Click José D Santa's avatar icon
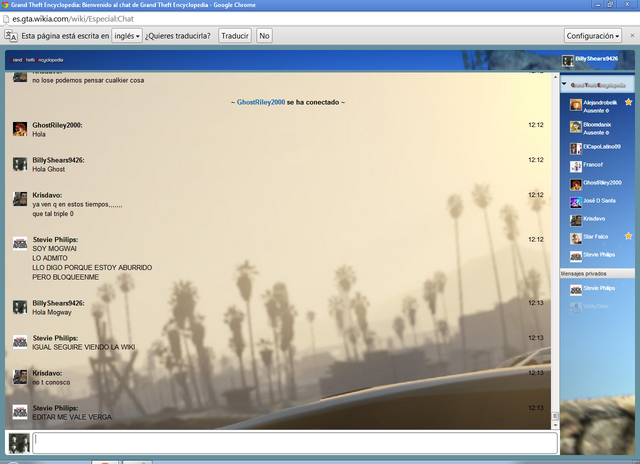 pos(576,202)
